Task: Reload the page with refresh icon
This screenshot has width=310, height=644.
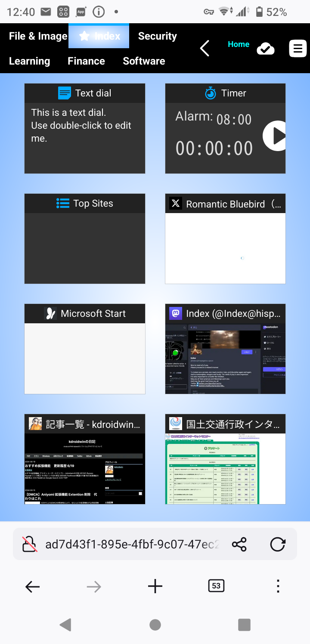Action: (x=278, y=545)
